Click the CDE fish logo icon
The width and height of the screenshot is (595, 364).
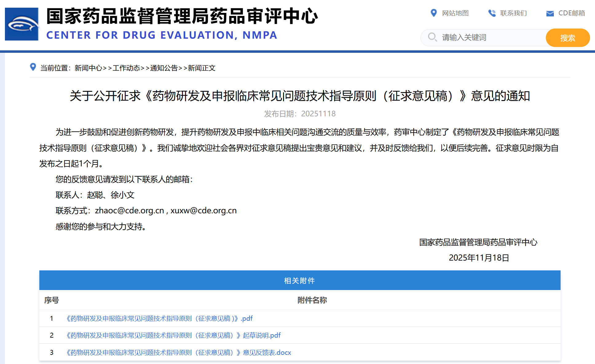click(x=22, y=24)
